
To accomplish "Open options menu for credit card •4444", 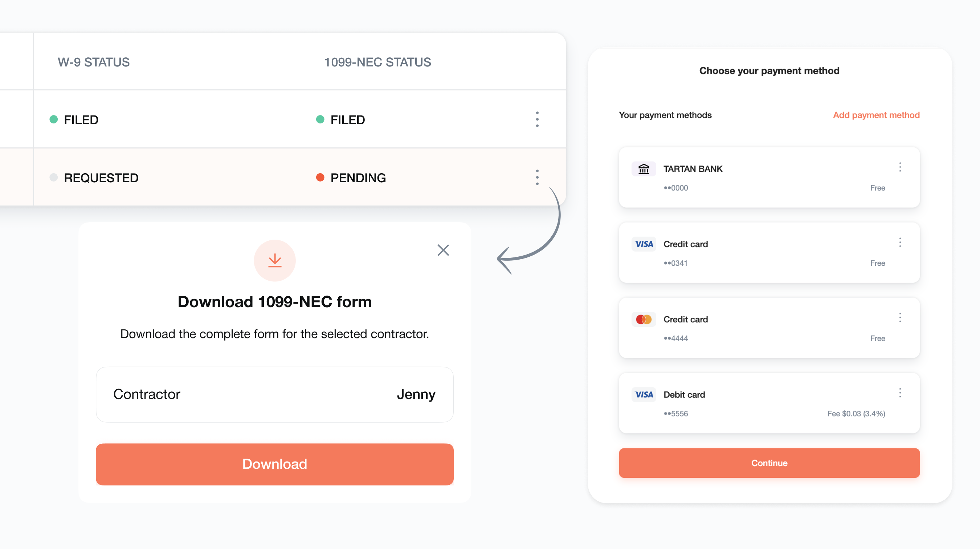I will click(x=900, y=318).
